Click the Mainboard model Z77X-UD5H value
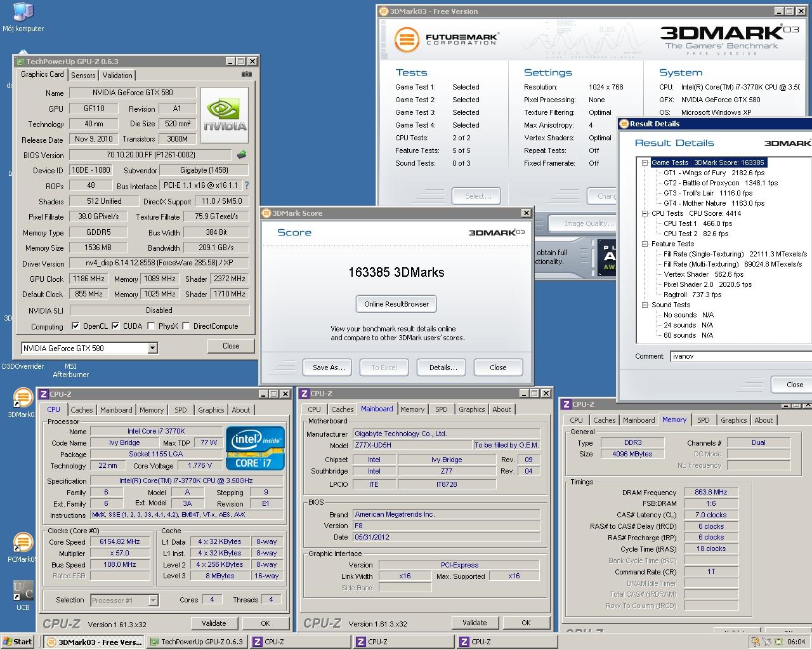The width and height of the screenshot is (812, 650). [411, 445]
